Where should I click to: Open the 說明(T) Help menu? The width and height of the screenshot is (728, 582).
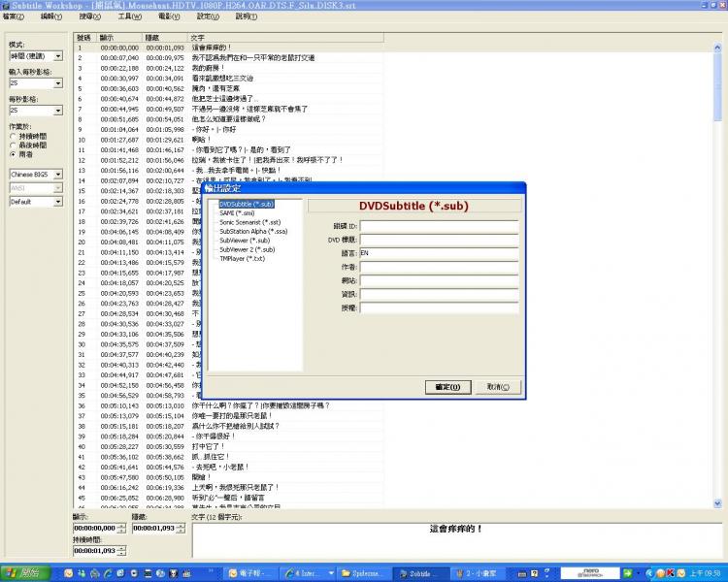point(247,16)
